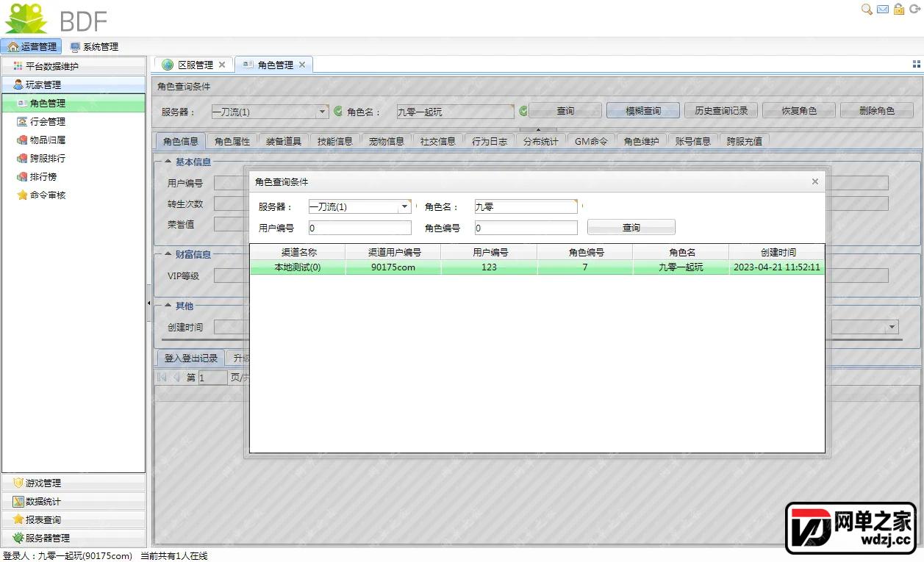Open the mail envelope icon

pyautogui.click(x=883, y=9)
